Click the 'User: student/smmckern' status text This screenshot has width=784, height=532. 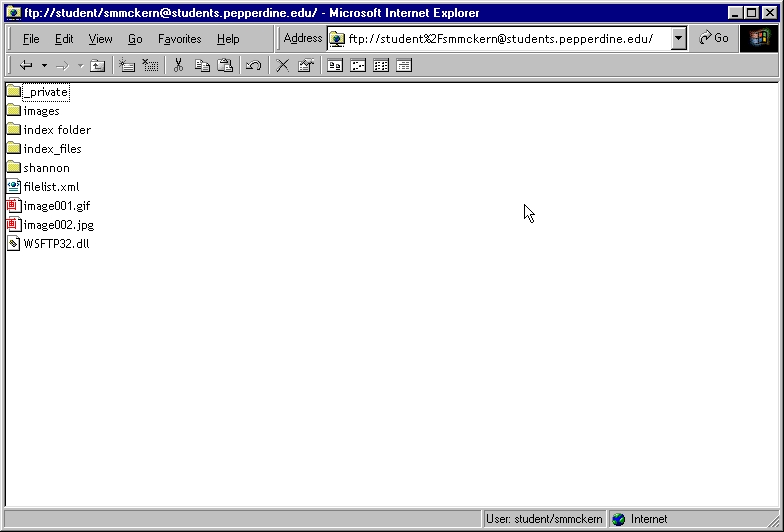[544, 519]
